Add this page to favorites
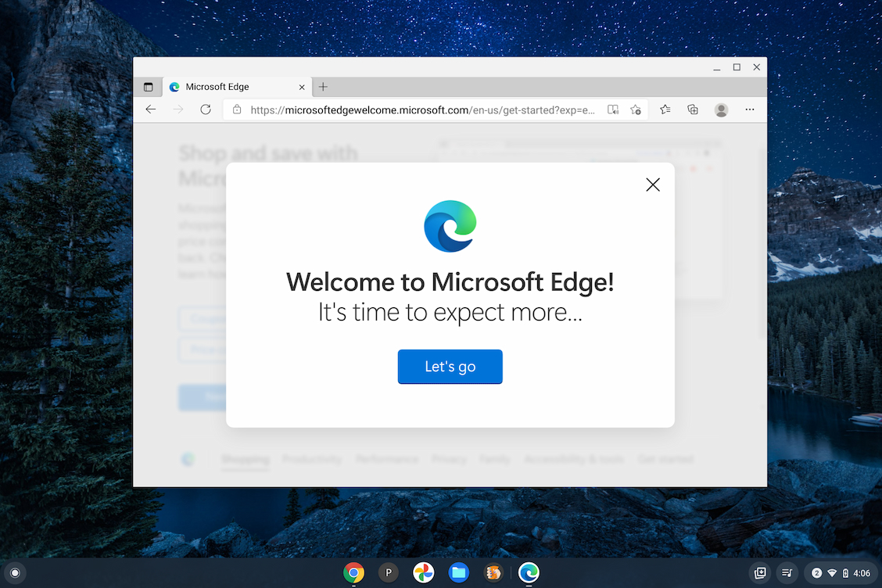 [636, 109]
